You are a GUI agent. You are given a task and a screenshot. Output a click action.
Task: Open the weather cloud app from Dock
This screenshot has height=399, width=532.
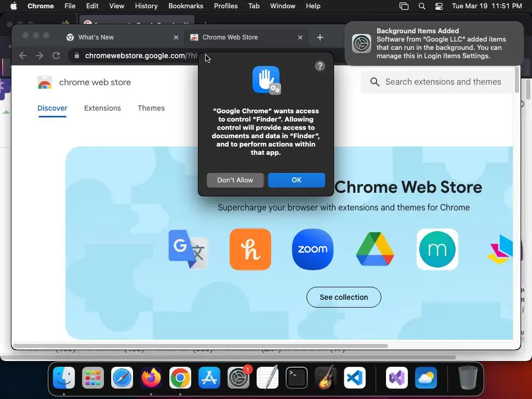point(426,378)
